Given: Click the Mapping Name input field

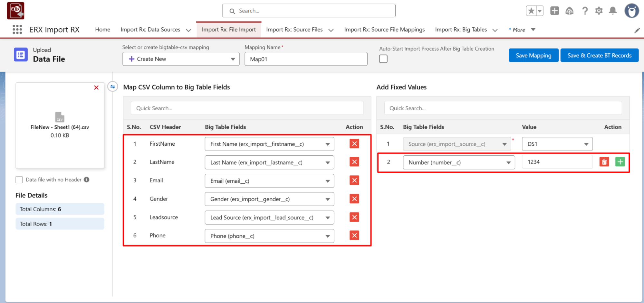Looking at the screenshot, I should pos(305,59).
